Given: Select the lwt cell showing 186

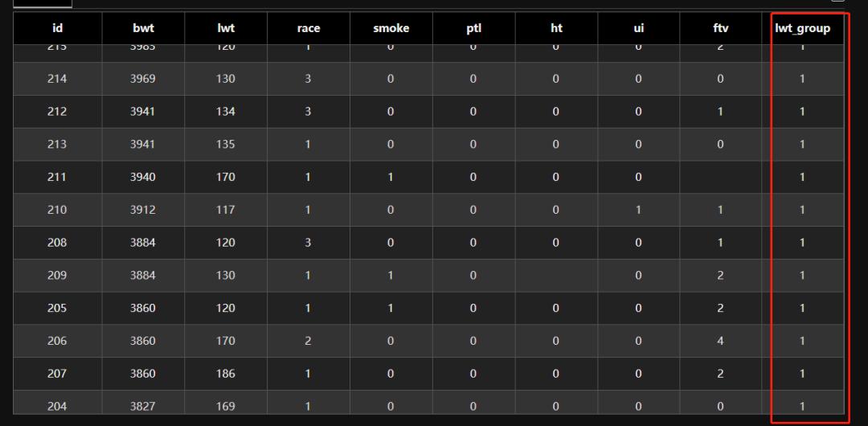Looking at the screenshot, I should [226, 374].
